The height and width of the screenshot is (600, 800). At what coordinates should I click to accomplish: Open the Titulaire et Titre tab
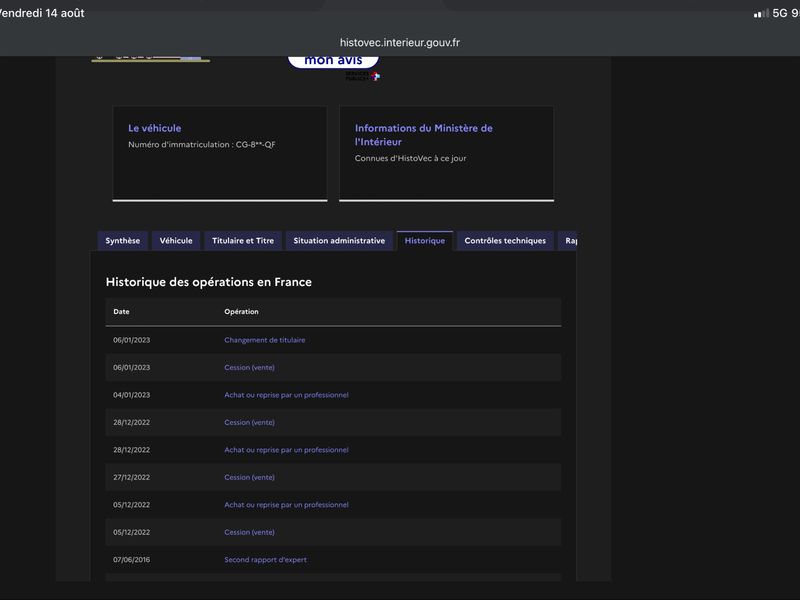pyautogui.click(x=243, y=241)
